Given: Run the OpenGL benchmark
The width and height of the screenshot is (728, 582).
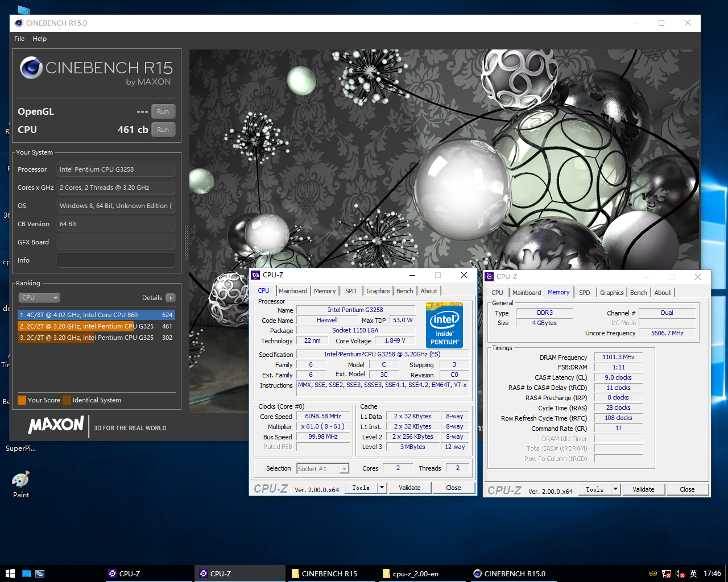Looking at the screenshot, I should point(163,111).
